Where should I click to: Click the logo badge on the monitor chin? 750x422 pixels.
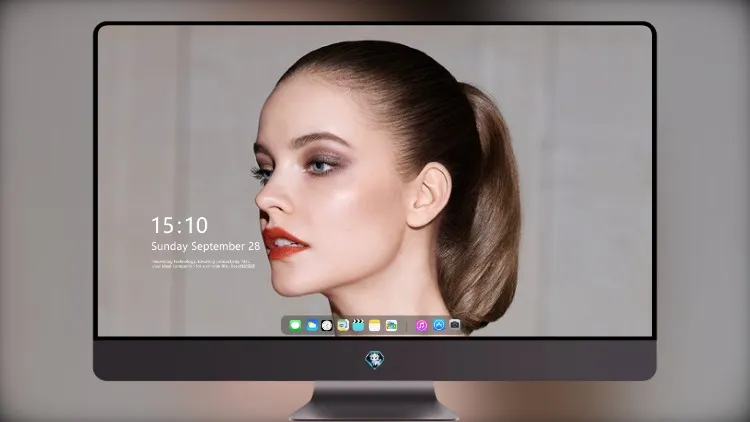click(x=375, y=360)
